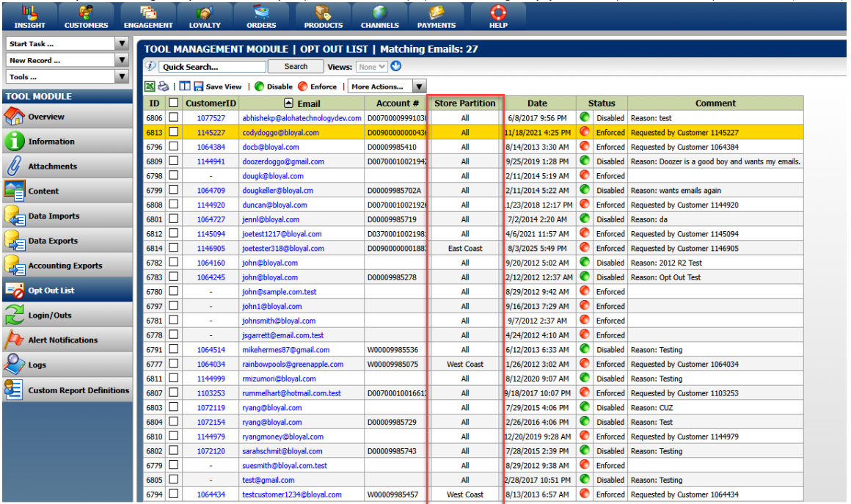Click the blue arrow next to Views
Screen dimensions: 851x504
click(396, 67)
